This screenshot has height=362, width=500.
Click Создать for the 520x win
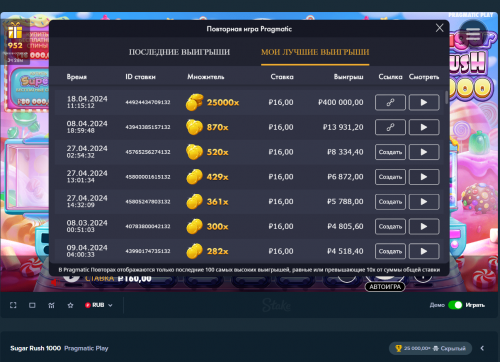390,152
